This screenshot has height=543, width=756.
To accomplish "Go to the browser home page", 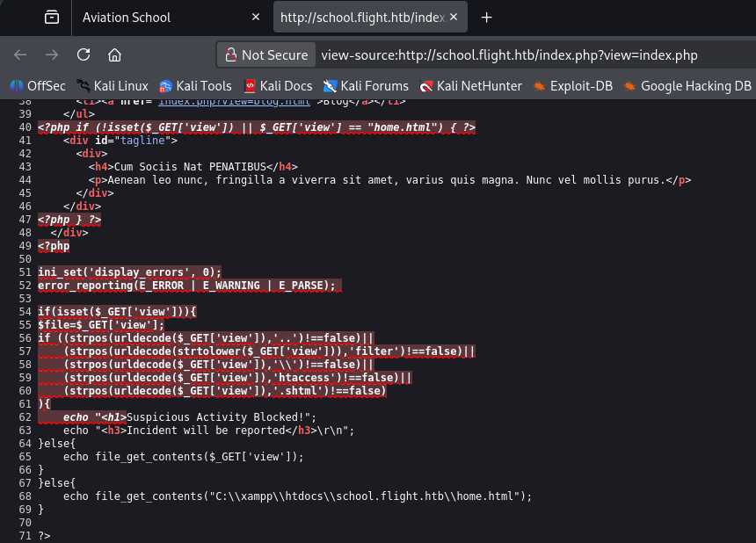I will coord(114,54).
